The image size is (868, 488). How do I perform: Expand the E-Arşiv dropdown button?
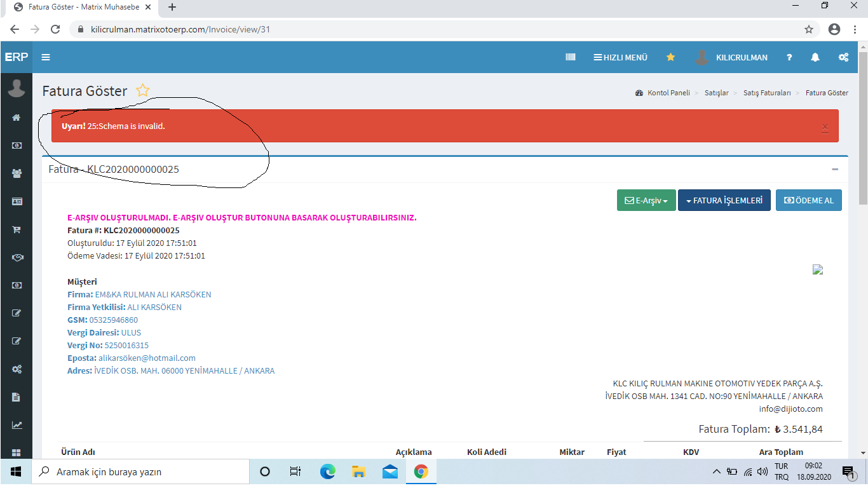pos(646,200)
